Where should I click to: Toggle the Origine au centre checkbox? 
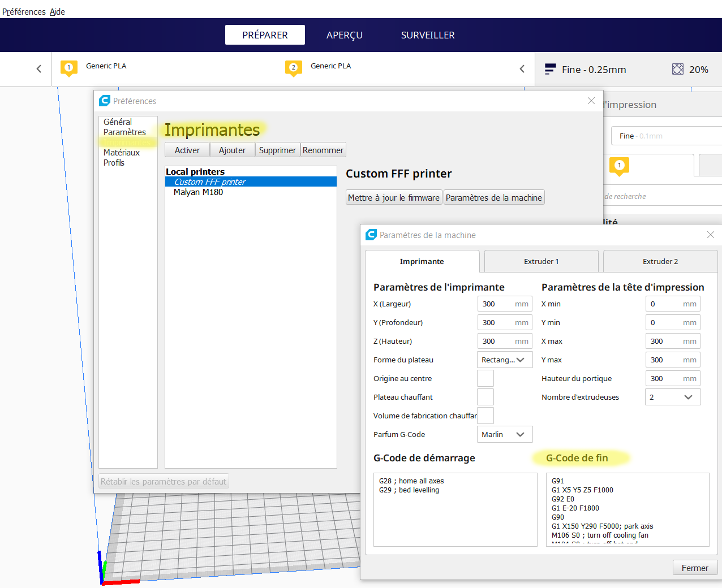click(x=485, y=378)
